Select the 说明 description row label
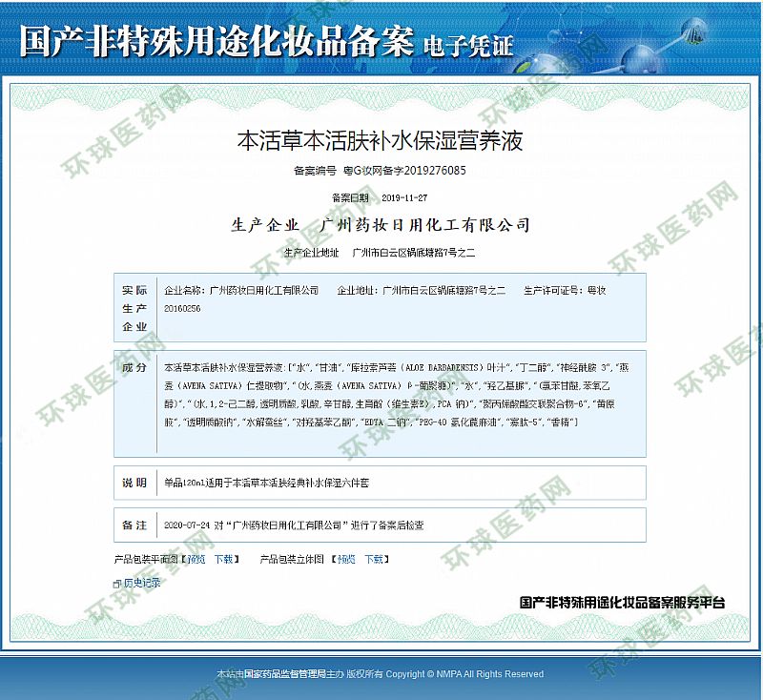This screenshot has height=700, width=763. tap(134, 484)
